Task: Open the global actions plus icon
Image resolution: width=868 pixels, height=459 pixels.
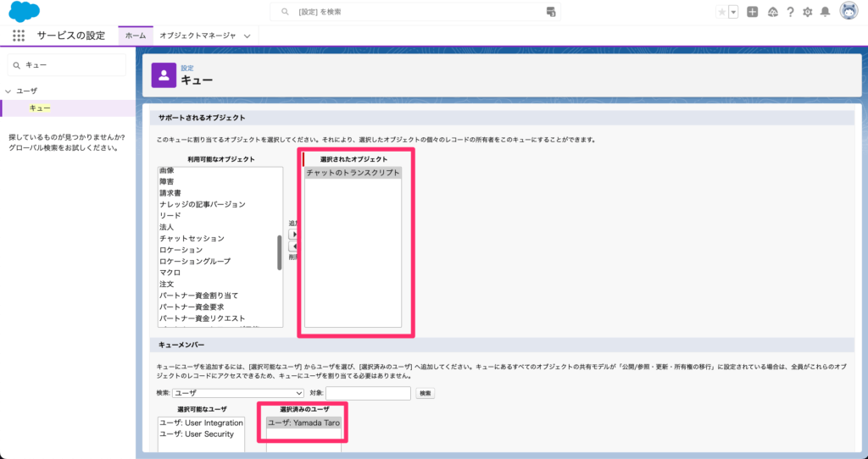Action: [752, 12]
